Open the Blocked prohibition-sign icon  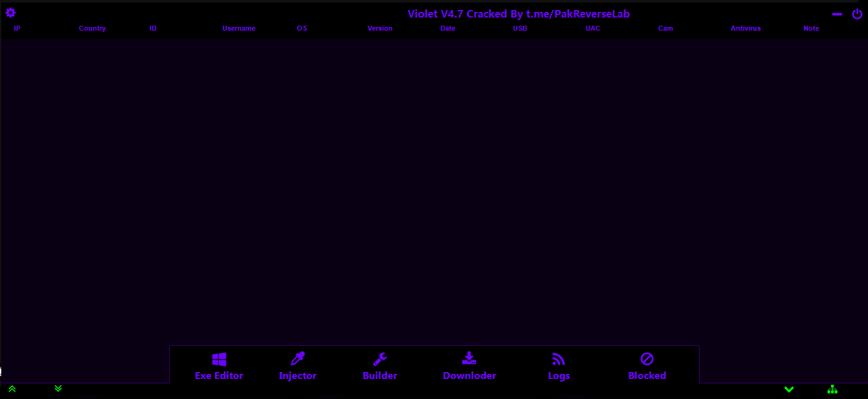pos(647,359)
